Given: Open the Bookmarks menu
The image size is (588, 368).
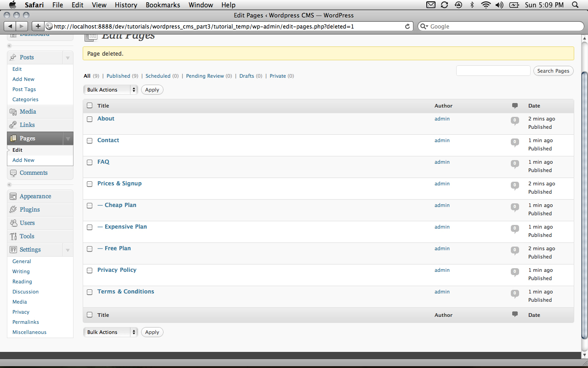Looking at the screenshot, I should (163, 5).
